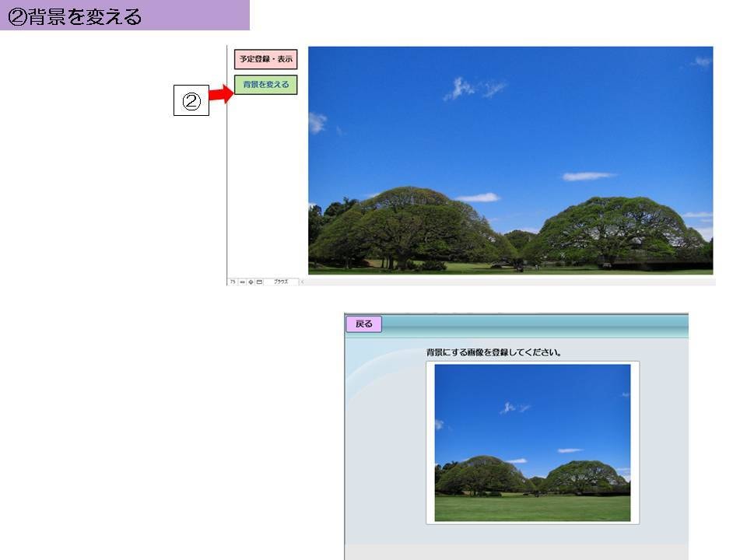This screenshot has width=747, height=560.
Task: Click the small zoom-out icon beside 75
Action: pos(242,282)
